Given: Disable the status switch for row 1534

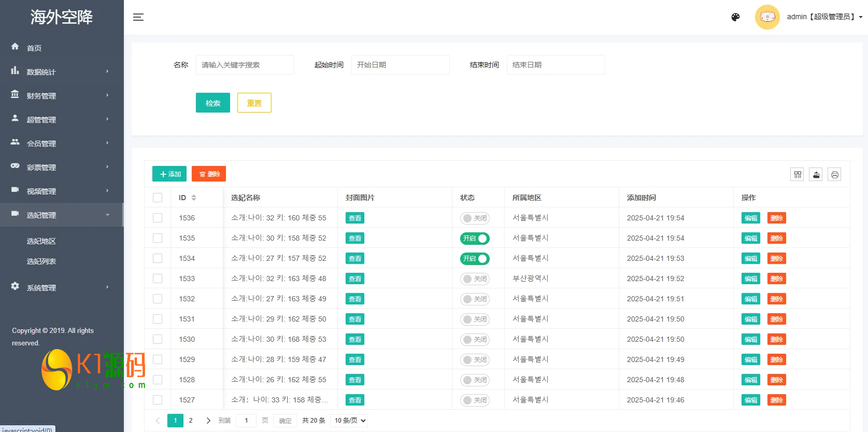Looking at the screenshot, I should coord(475,259).
